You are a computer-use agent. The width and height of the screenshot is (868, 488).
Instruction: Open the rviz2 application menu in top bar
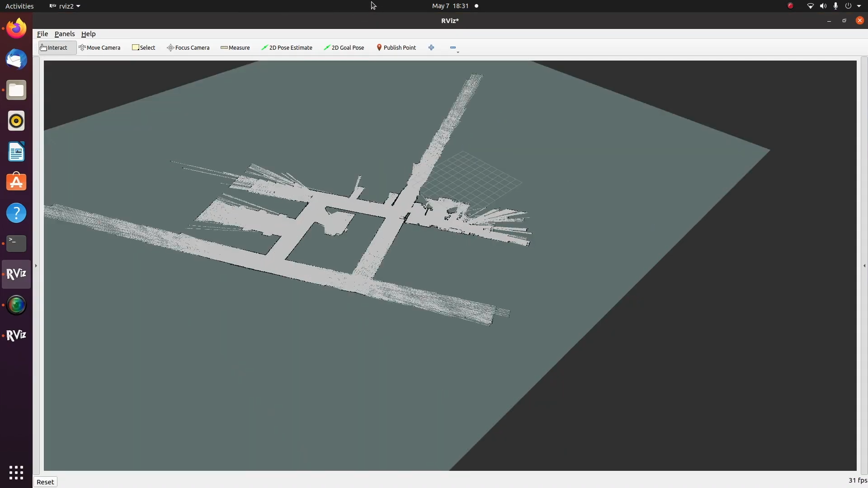coord(65,6)
